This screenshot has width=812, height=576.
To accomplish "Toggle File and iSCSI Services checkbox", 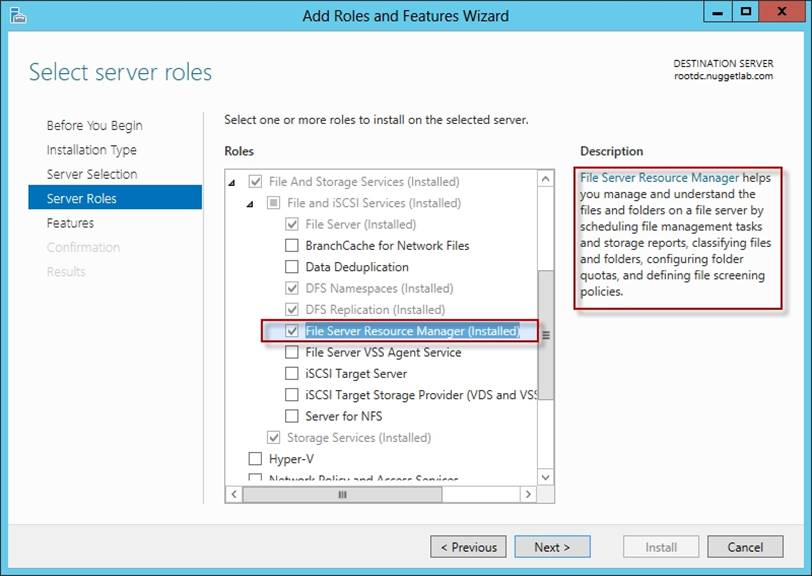I will pyautogui.click(x=273, y=203).
